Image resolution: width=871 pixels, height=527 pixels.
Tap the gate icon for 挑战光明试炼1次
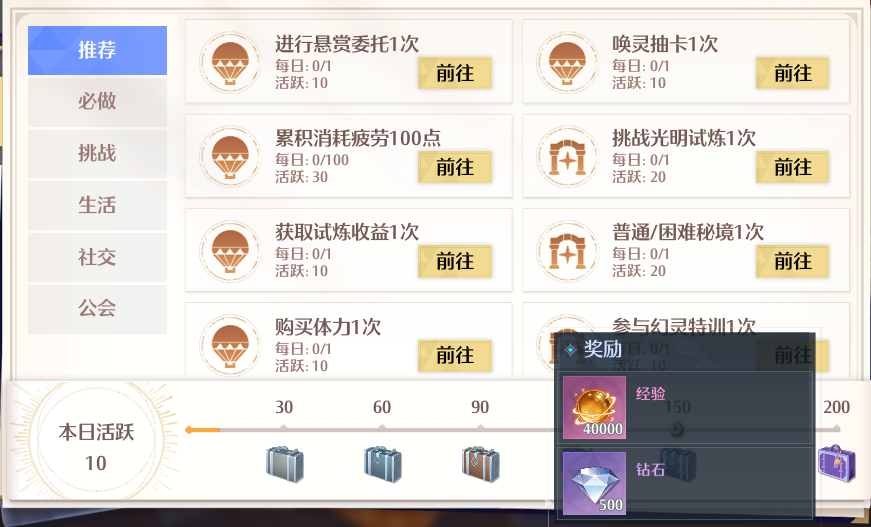click(567, 157)
